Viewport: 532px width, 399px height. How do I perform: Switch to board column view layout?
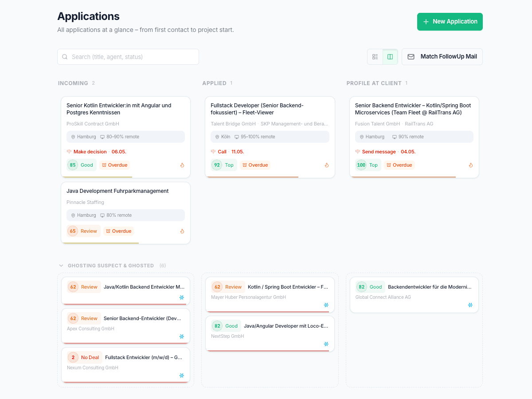click(390, 57)
